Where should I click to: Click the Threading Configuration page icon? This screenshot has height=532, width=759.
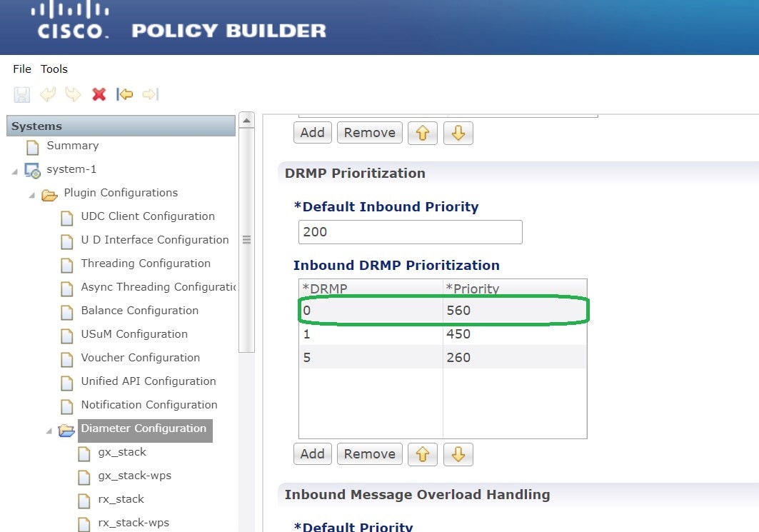(67, 265)
